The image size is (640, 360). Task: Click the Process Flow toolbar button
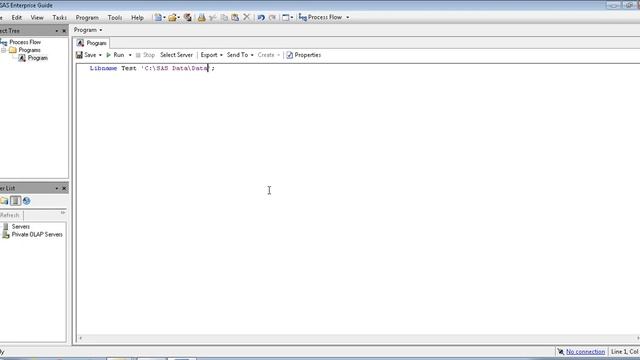click(320, 17)
